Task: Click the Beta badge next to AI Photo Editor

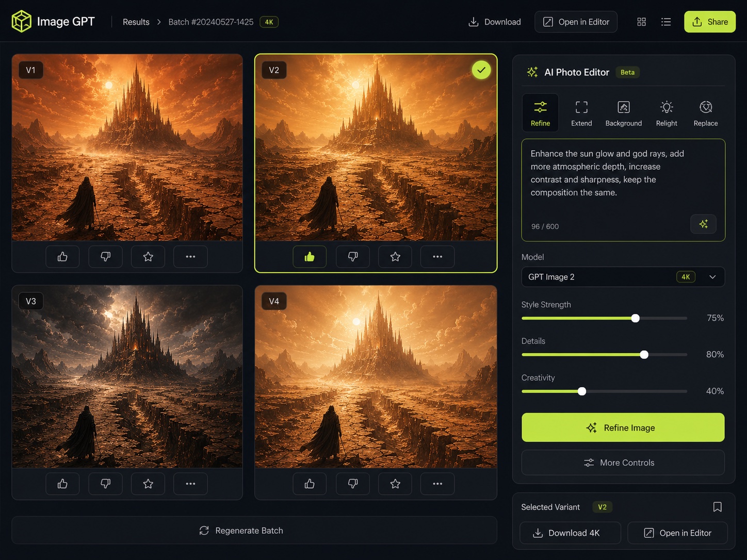Action: click(x=627, y=72)
